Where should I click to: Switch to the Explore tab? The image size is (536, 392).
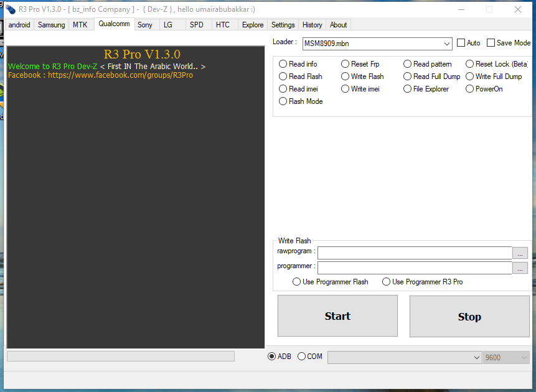(253, 25)
